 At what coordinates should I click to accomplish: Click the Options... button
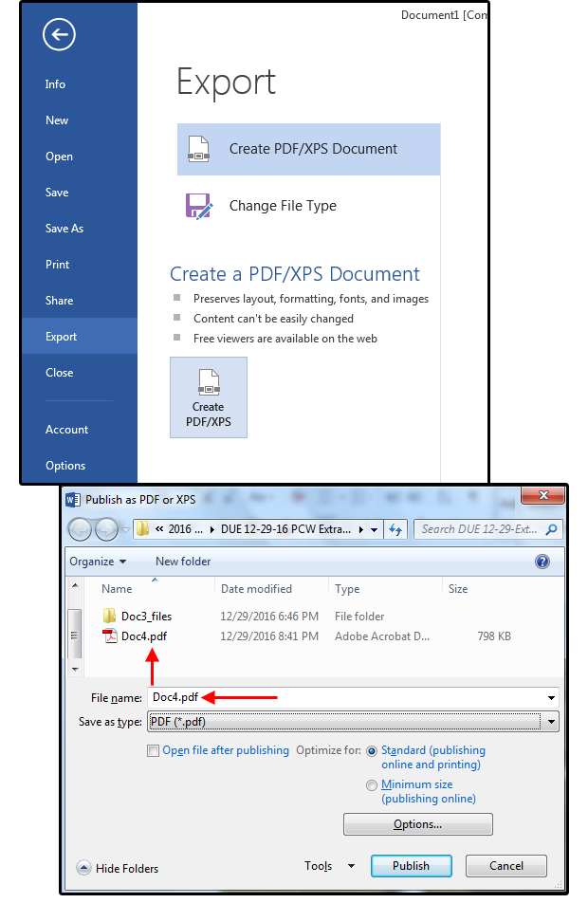418,824
